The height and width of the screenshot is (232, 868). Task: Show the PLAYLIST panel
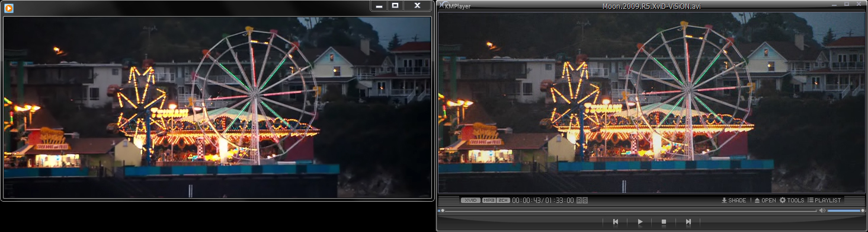[x=824, y=201]
